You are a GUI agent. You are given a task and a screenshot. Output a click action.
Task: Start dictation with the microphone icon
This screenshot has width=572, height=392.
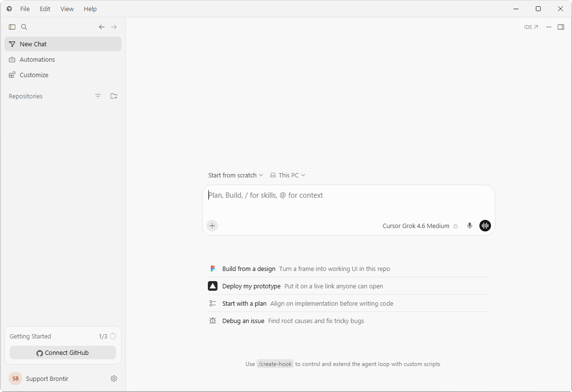click(x=470, y=226)
